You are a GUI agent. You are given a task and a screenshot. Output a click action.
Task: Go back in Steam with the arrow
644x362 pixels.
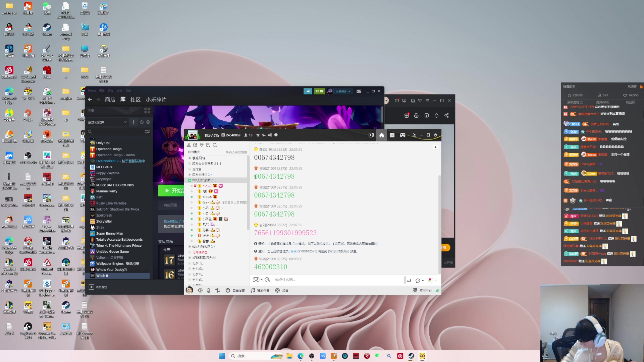[x=90, y=100]
